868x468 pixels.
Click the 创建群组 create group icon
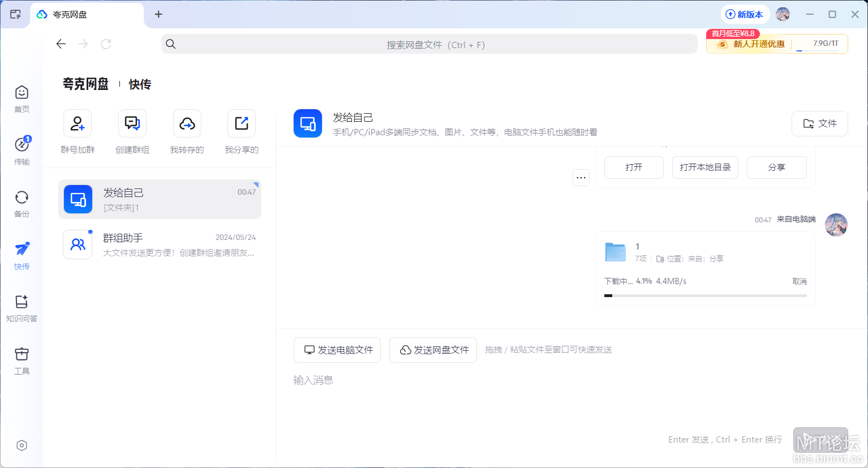pos(132,124)
